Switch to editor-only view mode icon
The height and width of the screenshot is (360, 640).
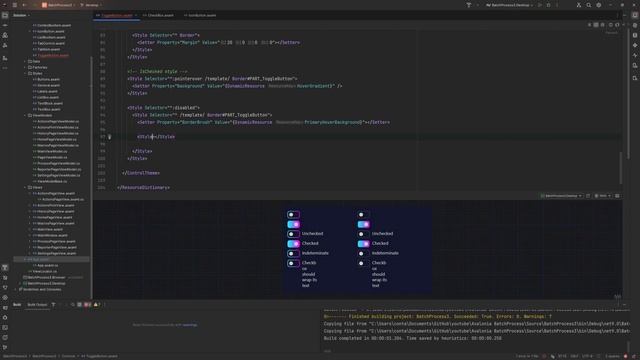pos(589,25)
